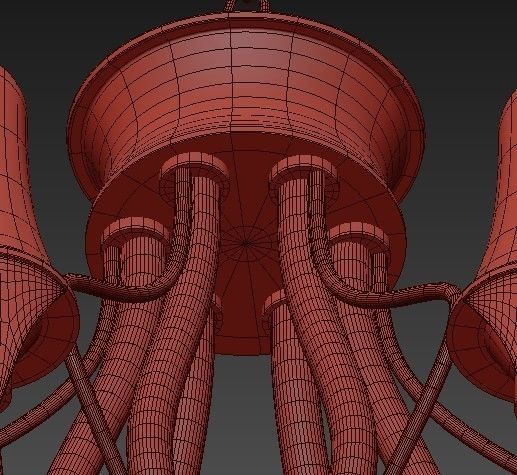The image size is (517, 475).
Task: Click the center pole vertex of the round bottom cap
Action: click(246, 243)
